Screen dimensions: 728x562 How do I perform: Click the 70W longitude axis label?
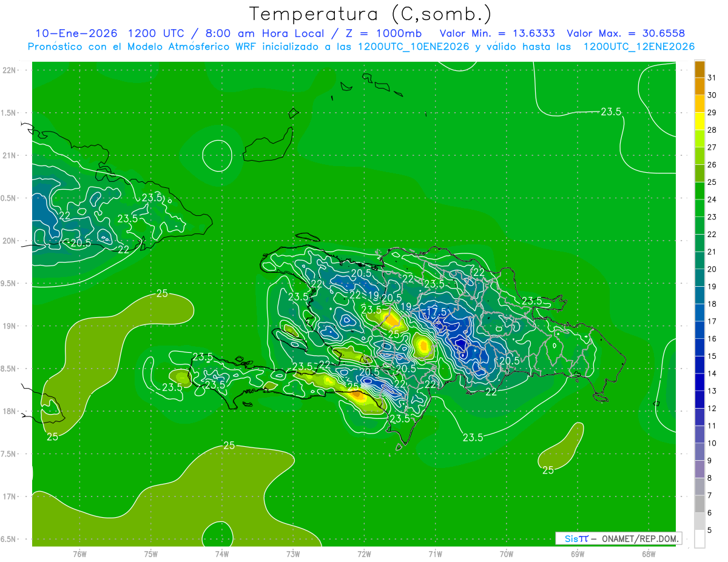pyautogui.click(x=507, y=554)
